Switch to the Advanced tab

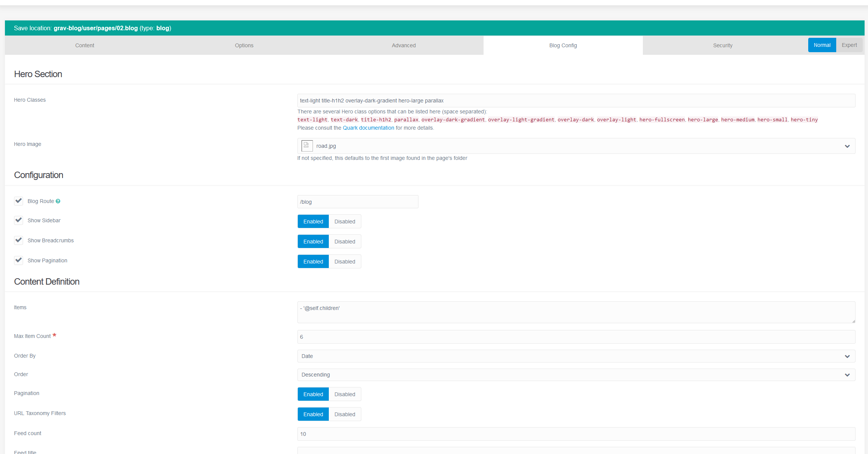(404, 45)
